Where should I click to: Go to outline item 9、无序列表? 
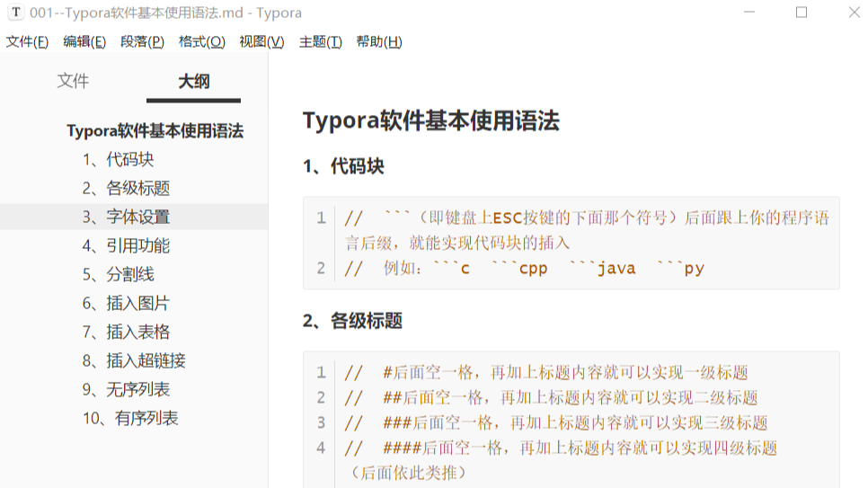(126, 390)
